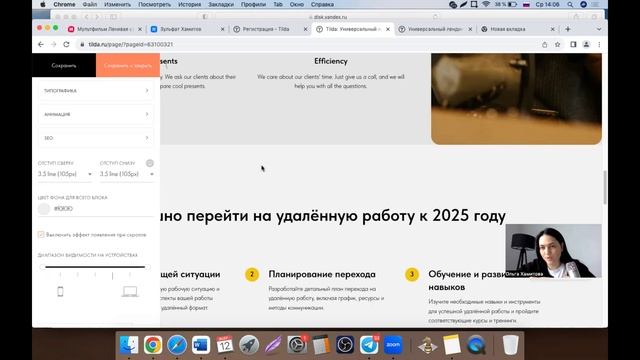640x360 pixels.
Task: Click the webcam video thumbnail
Action: 553,251
